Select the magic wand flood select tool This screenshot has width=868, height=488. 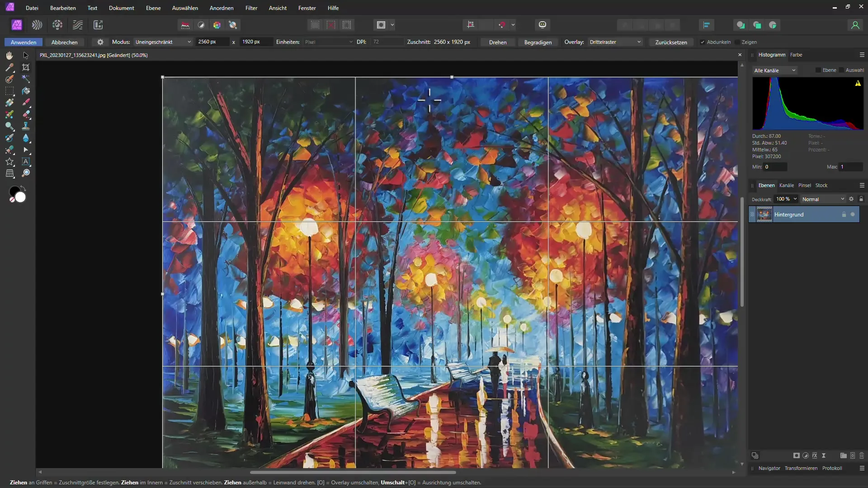click(26, 79)
